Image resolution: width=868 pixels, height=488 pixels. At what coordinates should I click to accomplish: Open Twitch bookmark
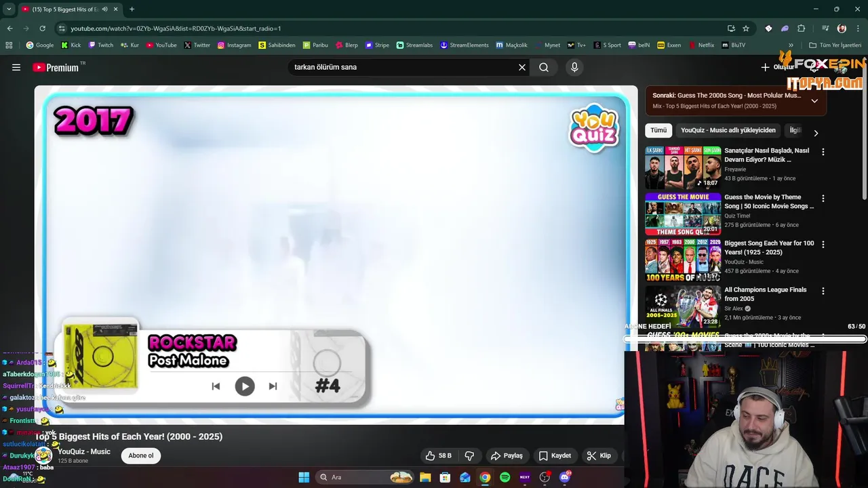(x=100, y=45)
